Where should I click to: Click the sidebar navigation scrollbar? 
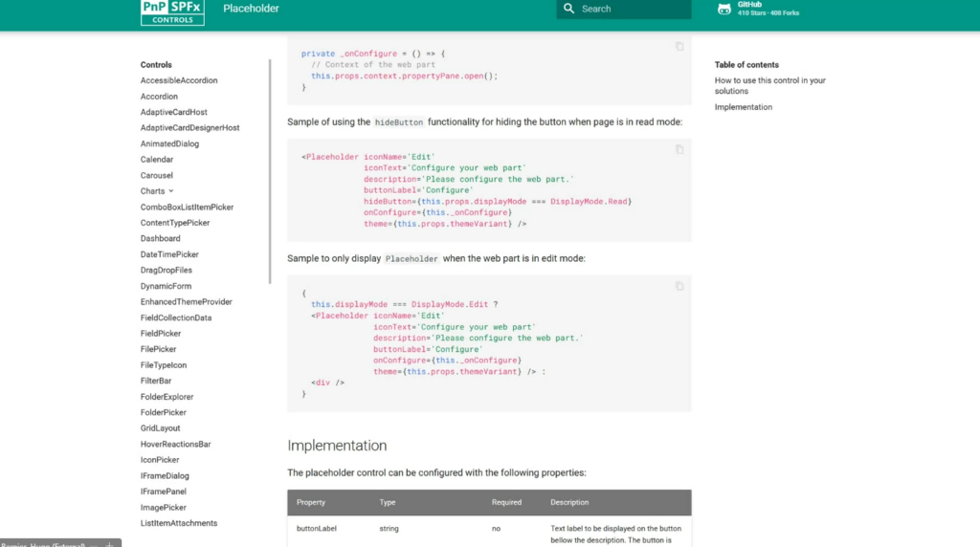(x=270, y=172)
